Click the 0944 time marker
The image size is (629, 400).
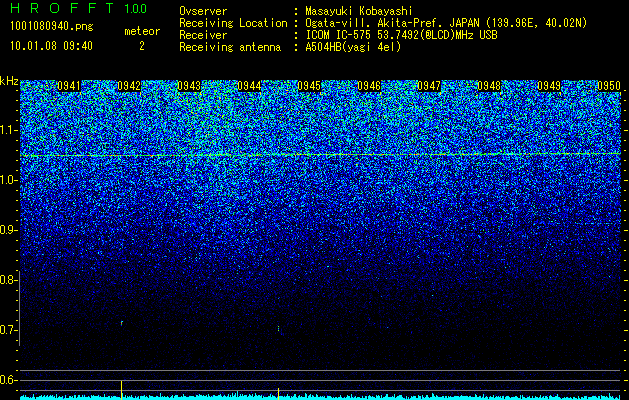click(249, 86)
